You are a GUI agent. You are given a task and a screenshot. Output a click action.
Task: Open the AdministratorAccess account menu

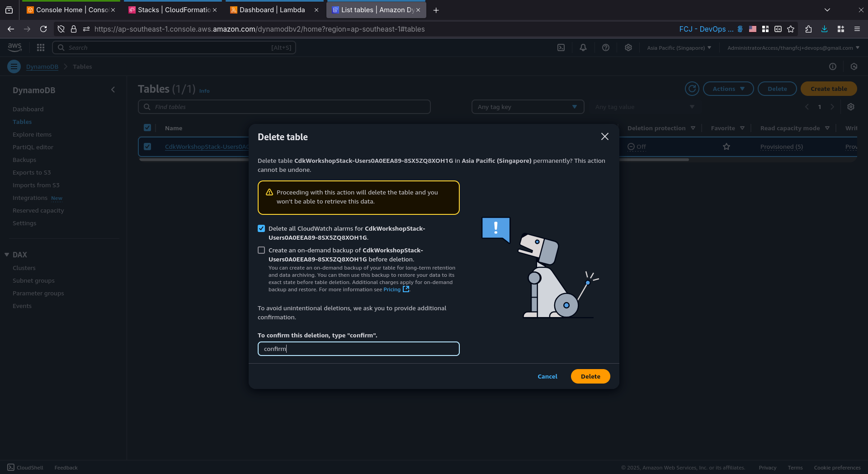(793, 47)
